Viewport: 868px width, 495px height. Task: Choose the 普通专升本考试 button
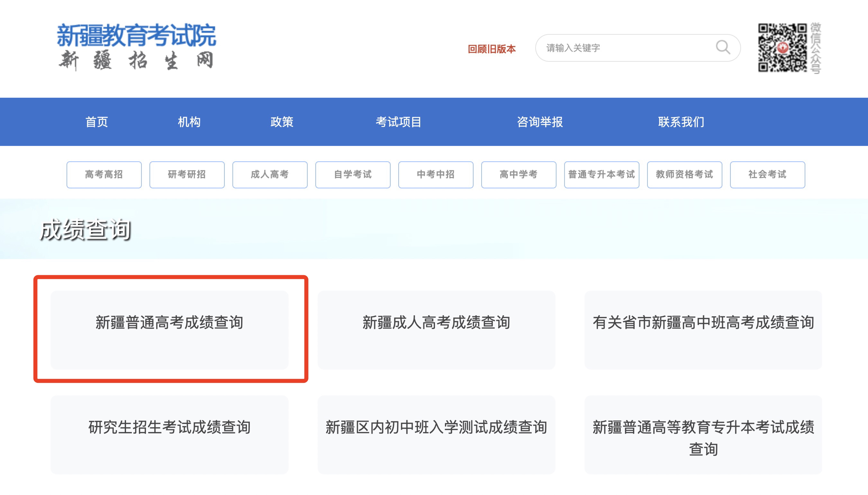[601, 175]
